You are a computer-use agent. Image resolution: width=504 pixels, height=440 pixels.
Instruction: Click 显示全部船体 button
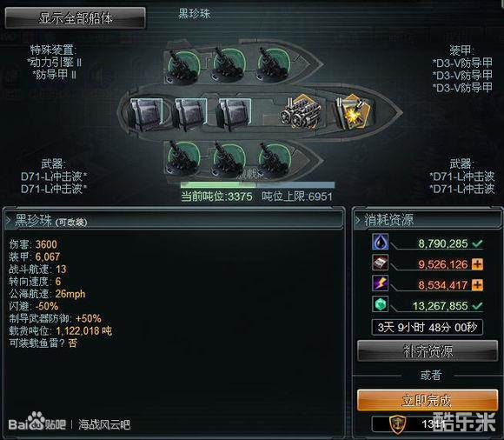tap(76, 18)
